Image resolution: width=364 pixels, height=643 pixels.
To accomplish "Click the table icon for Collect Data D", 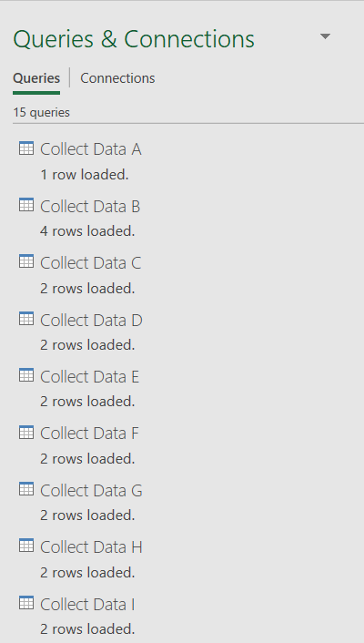I will click(x=26, y=319).
